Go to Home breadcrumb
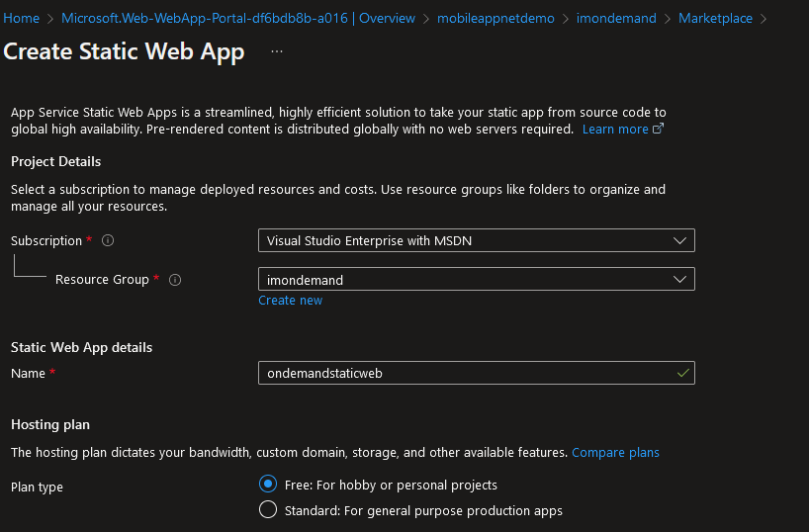This screenshot has height=532, width=809. point(21,18)
